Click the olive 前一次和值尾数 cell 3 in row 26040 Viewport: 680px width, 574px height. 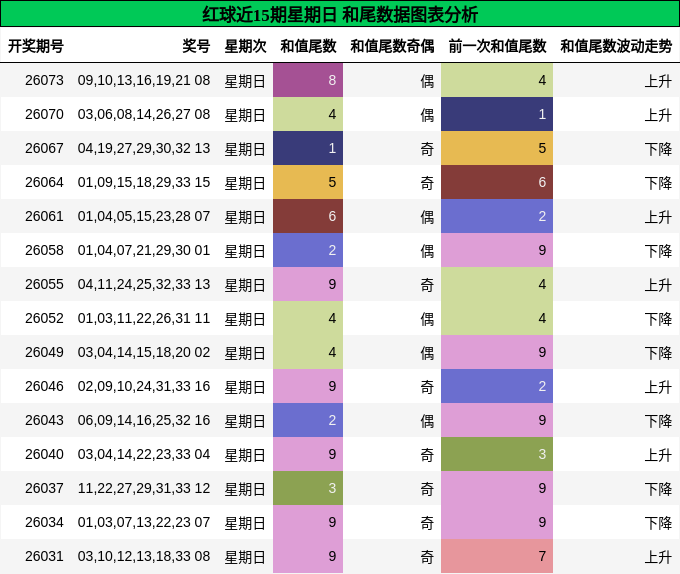(x=497, y=454)
